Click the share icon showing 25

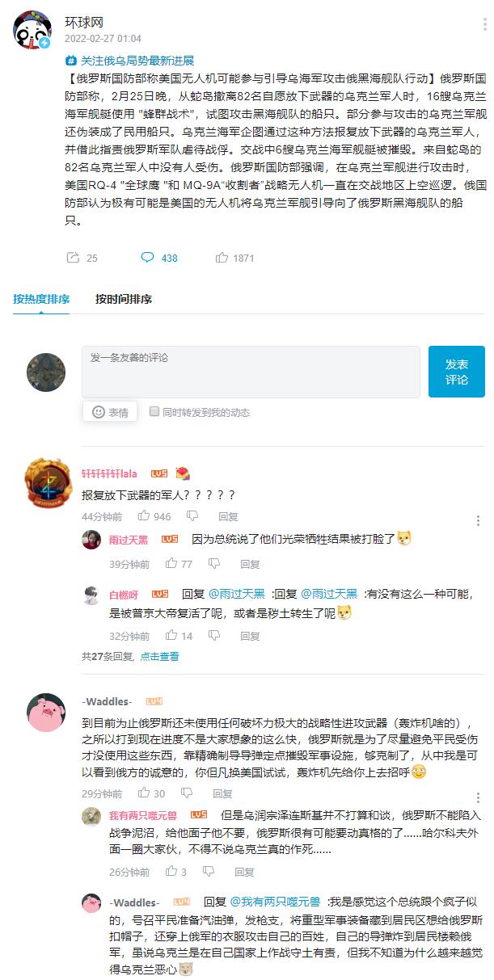[72, 258]
